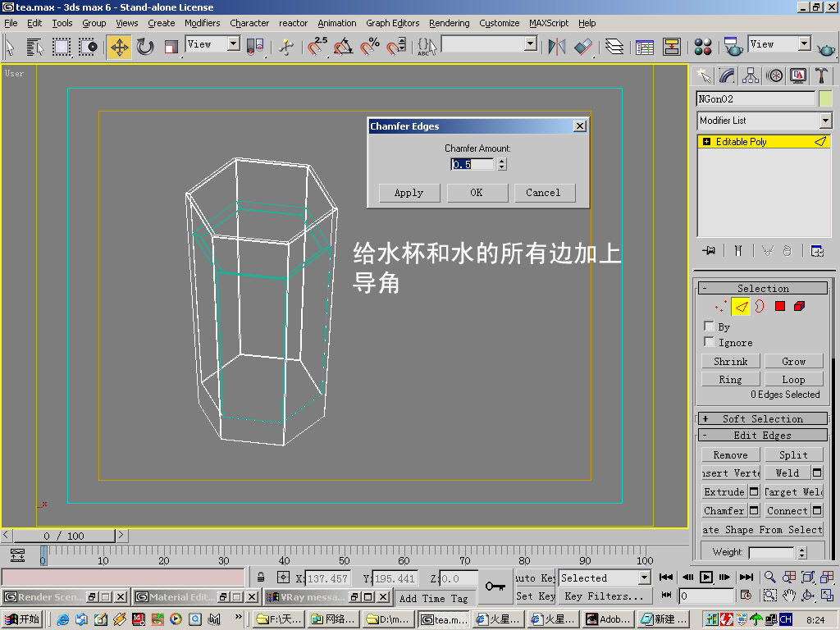The height and width of the screenshot is (630, 840).
Task: Expand Editable Poly stack entry
Action: [x=706, y=142]
